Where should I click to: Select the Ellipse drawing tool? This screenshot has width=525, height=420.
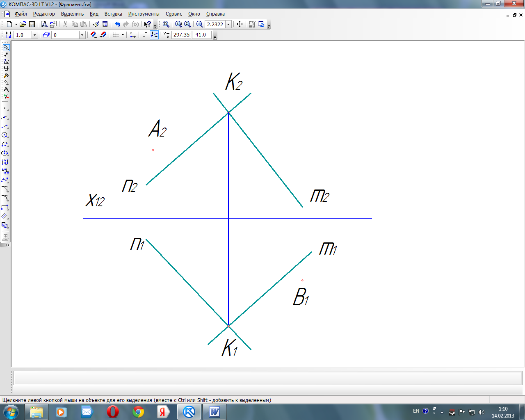(x=5, y=153)
